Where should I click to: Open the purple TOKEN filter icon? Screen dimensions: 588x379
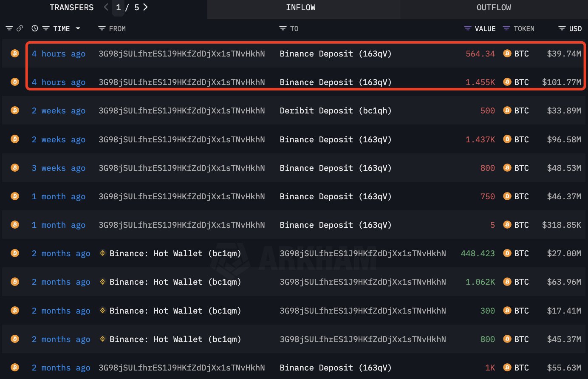pos(506,28)
